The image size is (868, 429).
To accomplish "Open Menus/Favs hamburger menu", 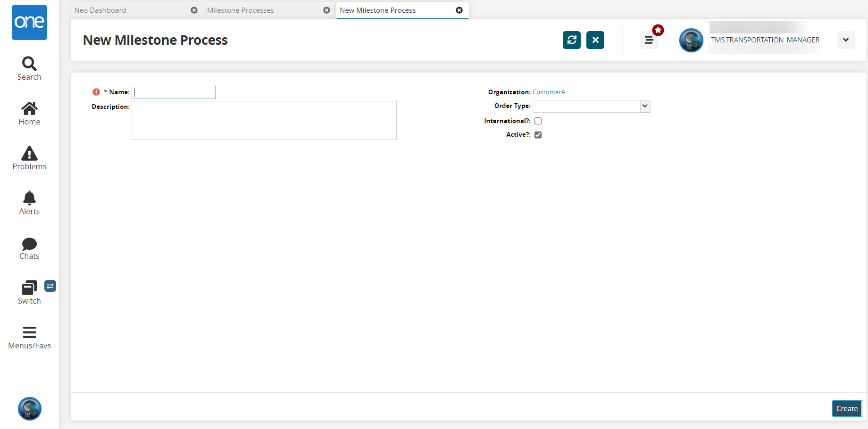I will 29,338.
